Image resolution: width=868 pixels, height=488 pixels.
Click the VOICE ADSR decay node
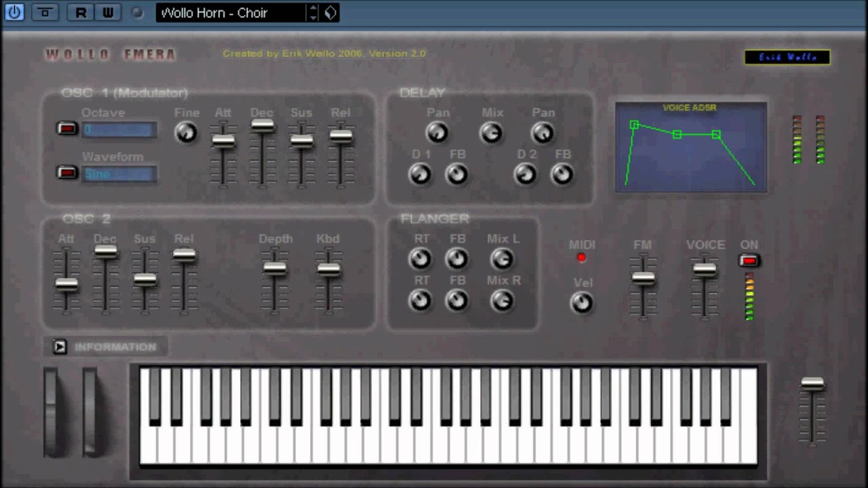(677, 135)
